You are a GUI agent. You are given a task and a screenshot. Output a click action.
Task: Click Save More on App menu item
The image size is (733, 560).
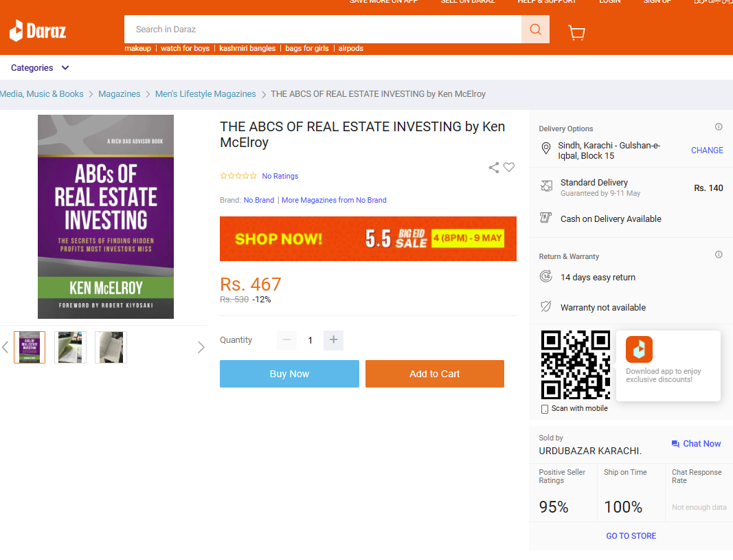[383, 2]
